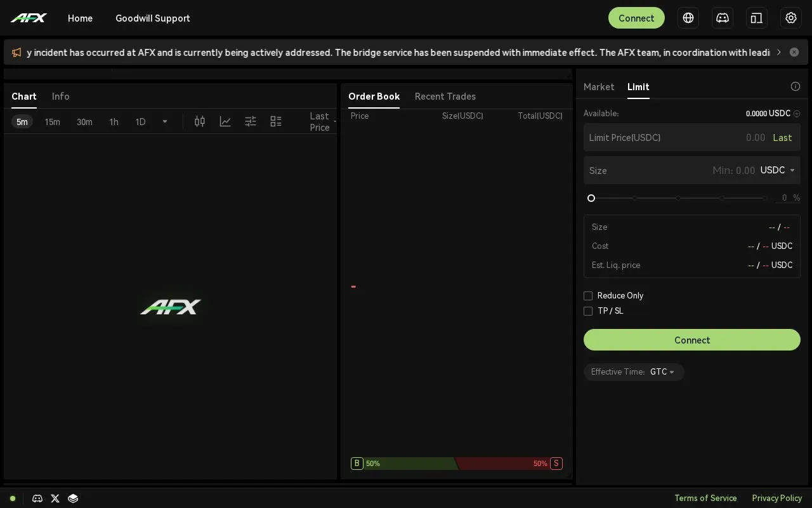Expand the more timeframes dropdown arrow

tap(165, 122)
